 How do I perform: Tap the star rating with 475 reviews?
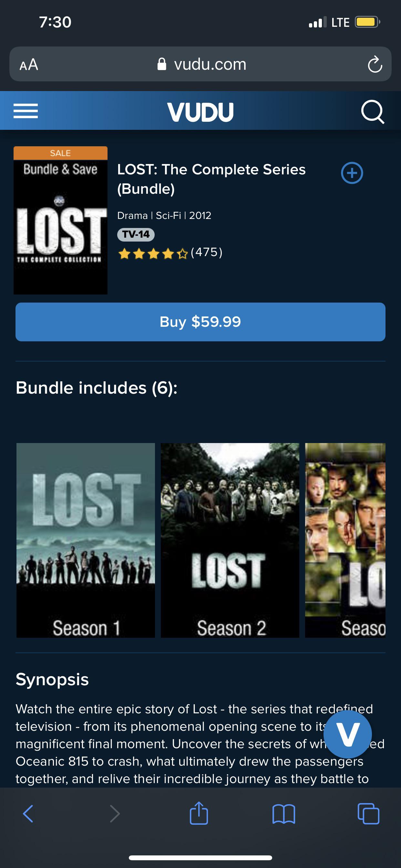(x=170, y=253)
